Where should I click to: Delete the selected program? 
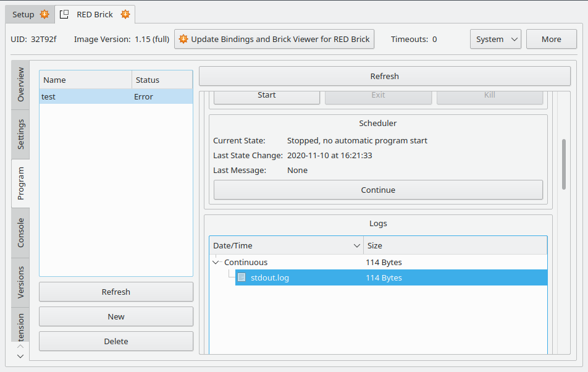point(116,341)
